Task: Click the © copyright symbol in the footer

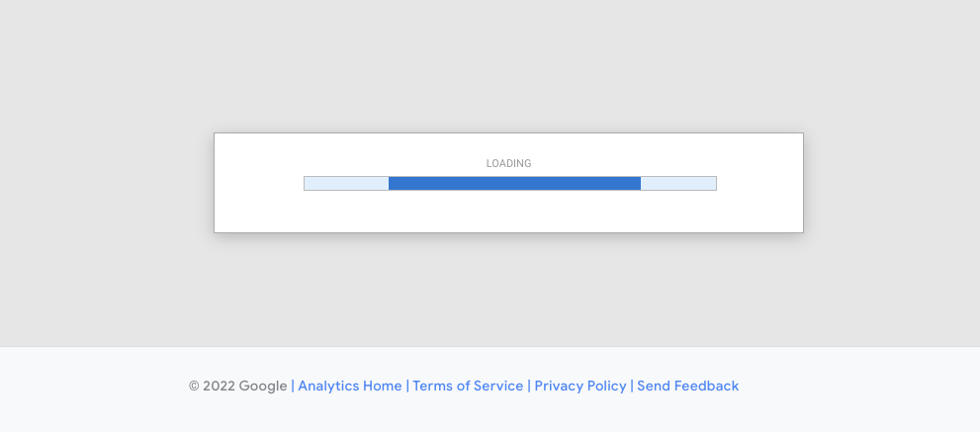Action: click(x=194, y=386)
